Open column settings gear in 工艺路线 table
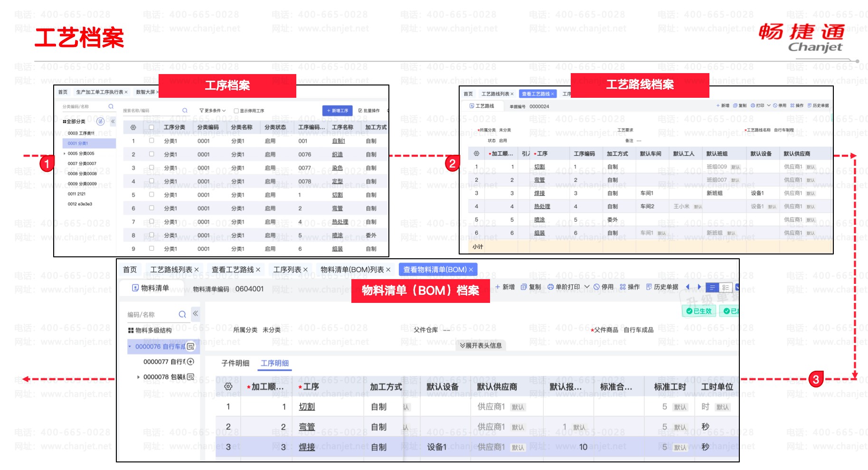This screenshot has width=868, height=470. click(476, 153)
